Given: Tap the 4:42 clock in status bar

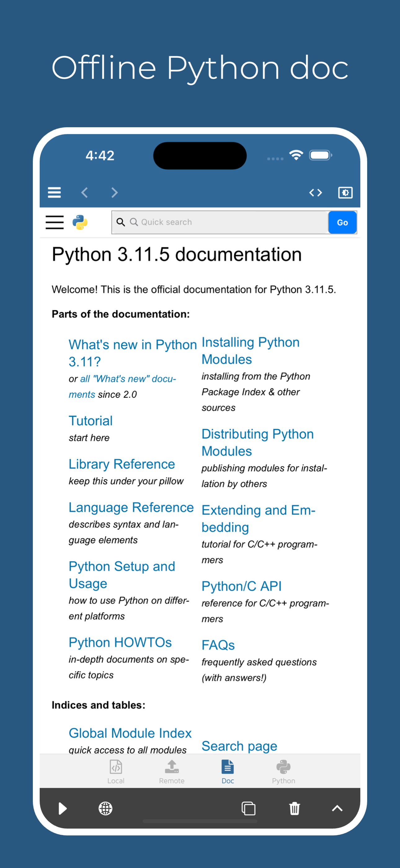Looking at the screenshot, I should [100, 155].
